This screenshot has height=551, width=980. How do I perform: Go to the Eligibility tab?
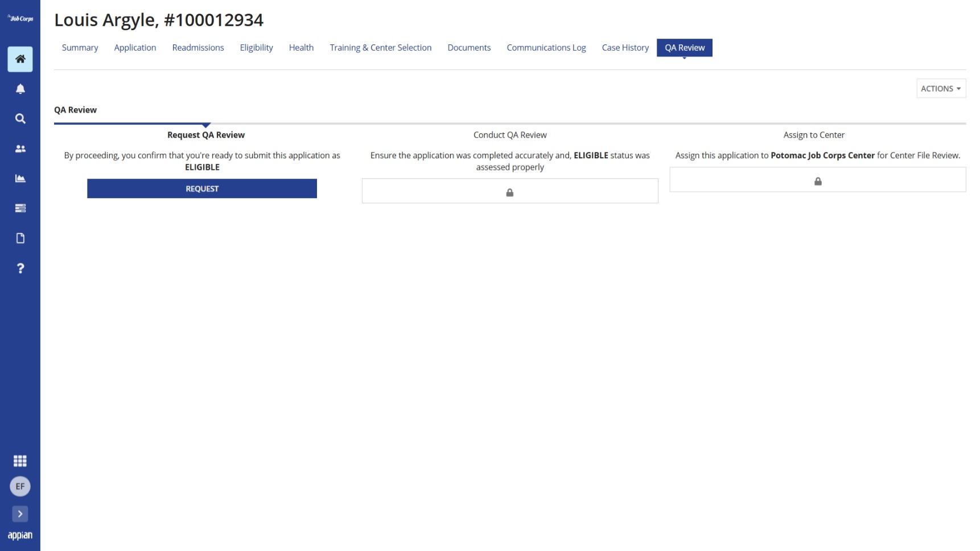[x=256, y=48]
